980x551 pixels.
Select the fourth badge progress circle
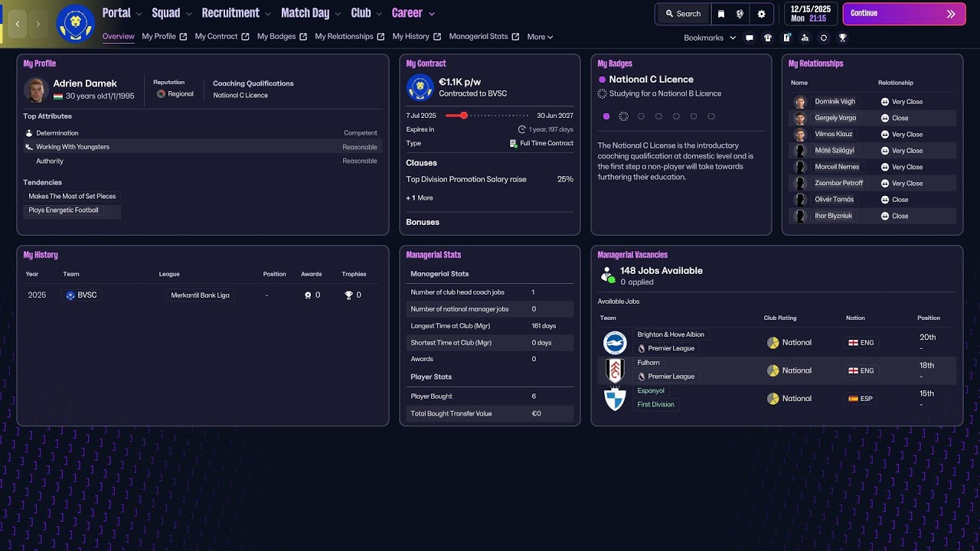pyautogui.click(x=658, y=116)
